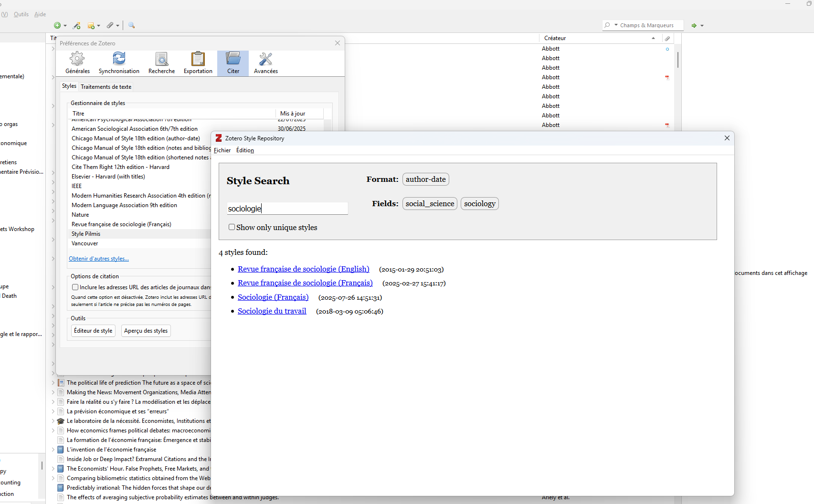814x504 pixels.
Task: Open the New Note dropdown arrow
Action: point(98,26)
